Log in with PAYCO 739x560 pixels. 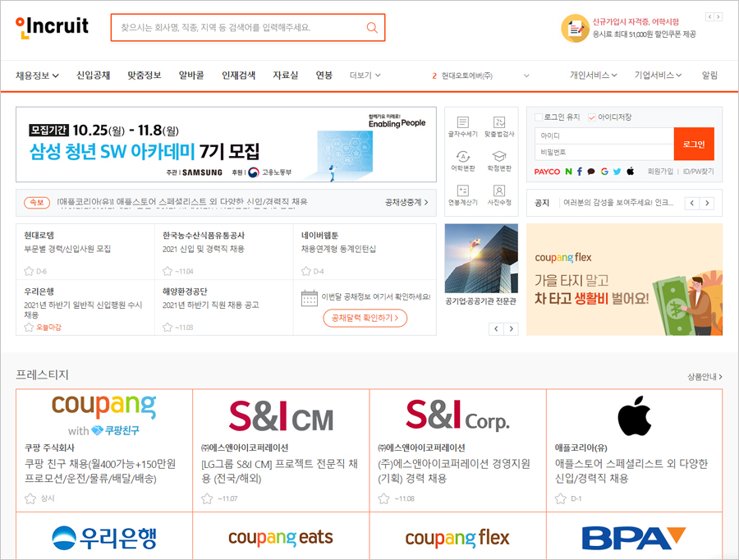(x=547, y=172)
